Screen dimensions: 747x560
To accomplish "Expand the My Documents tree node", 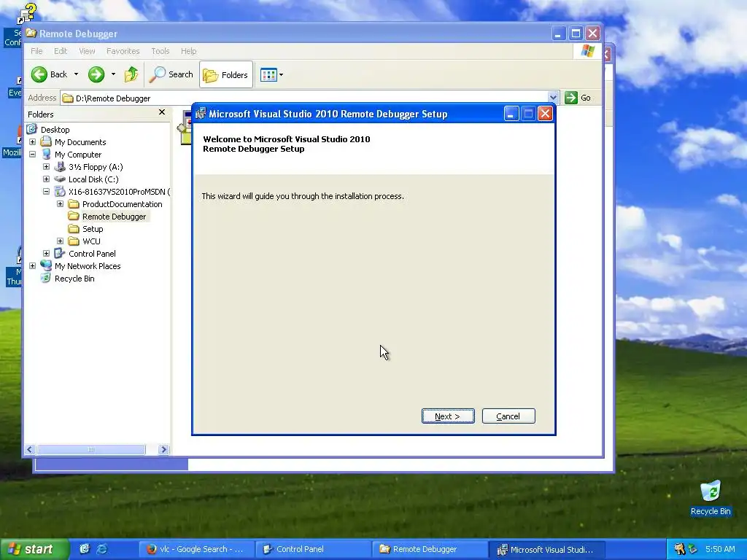I will pyautogui.click(x=32, y=142).
